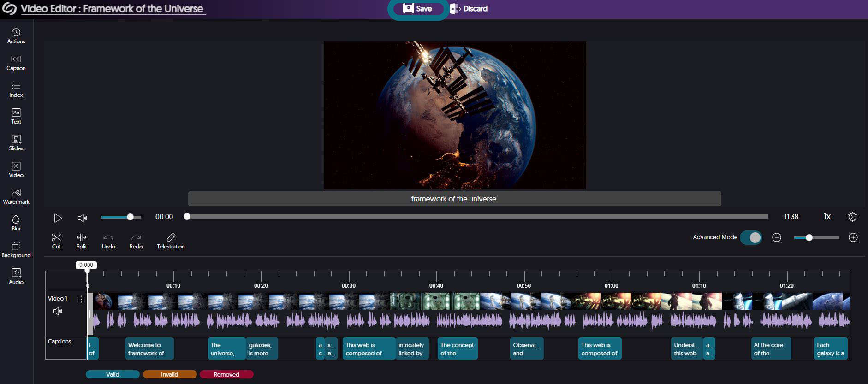Click the Cut scissors tool
This screenshot has width=868, height=384.
click(56, 241)
